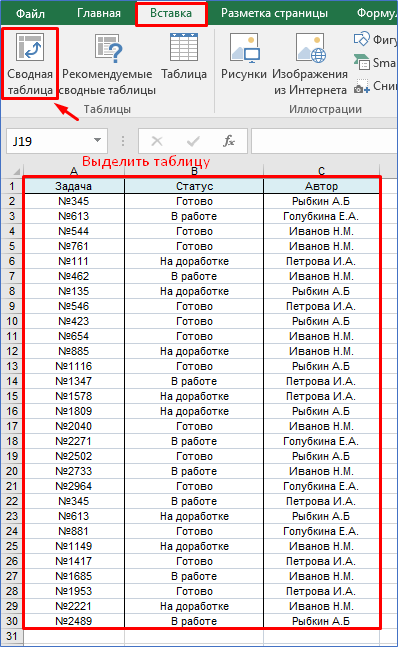This screenshot has height=647, width=398.
Task: Select row 31 header
Action: coord(12,636)
